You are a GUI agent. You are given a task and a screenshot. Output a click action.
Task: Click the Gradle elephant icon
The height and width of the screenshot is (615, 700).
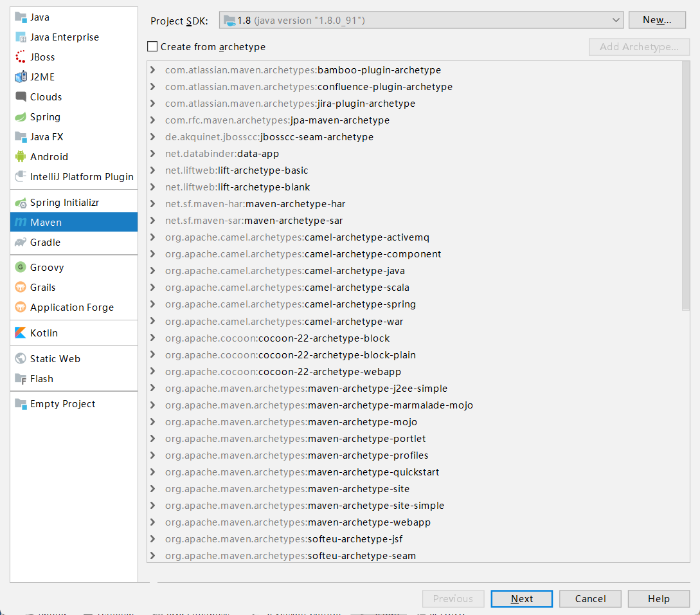pyautogui.click(x=21, y=243)
